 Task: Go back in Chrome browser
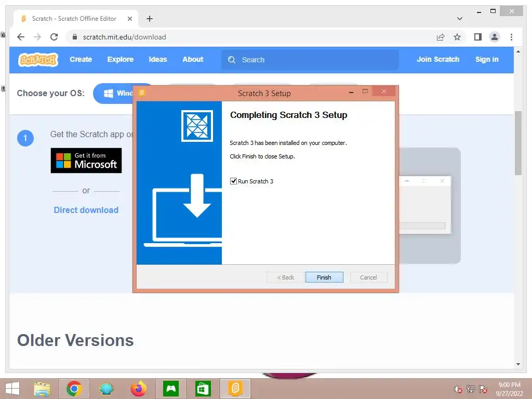click(x=21, y=37)
